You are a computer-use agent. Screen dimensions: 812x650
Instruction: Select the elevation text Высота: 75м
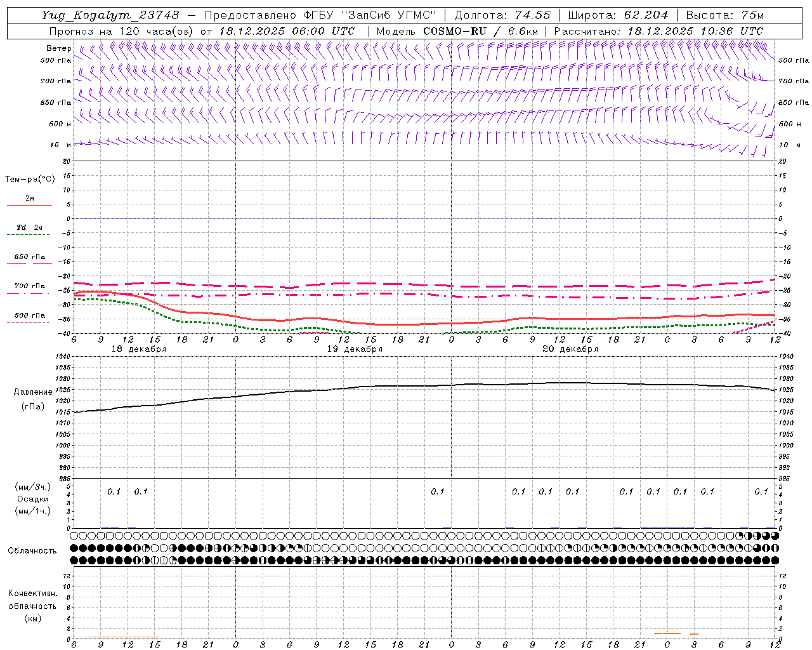click(725, 15)
